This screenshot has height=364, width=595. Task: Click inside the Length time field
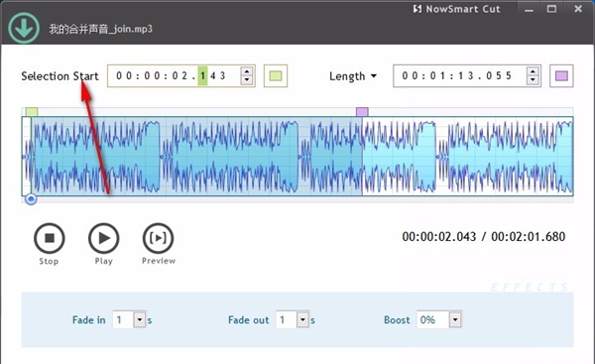[x=460, y=76]
